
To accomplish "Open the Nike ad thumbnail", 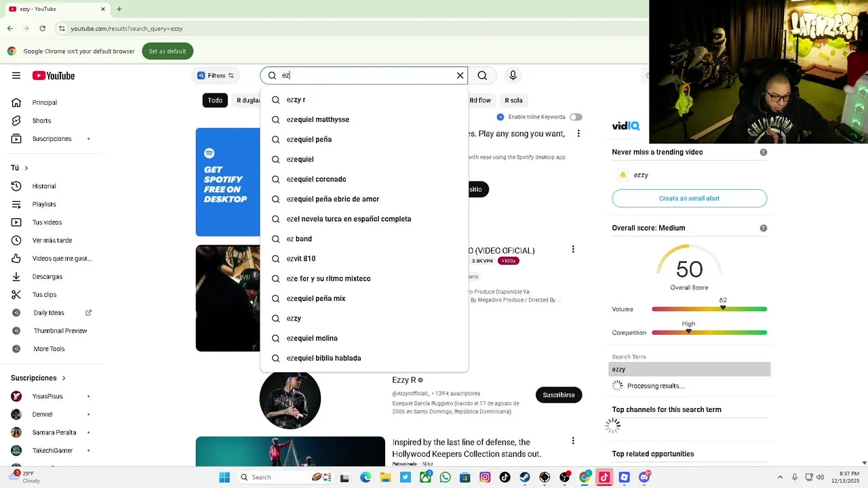I will [290, 451].
